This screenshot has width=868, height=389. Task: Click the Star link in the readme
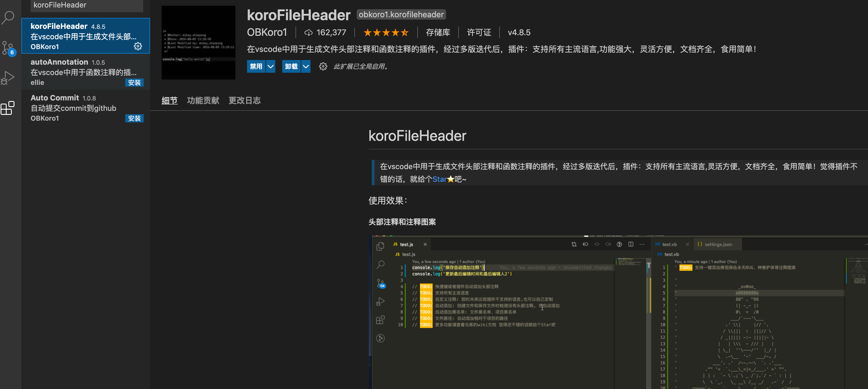coord(439,179)
